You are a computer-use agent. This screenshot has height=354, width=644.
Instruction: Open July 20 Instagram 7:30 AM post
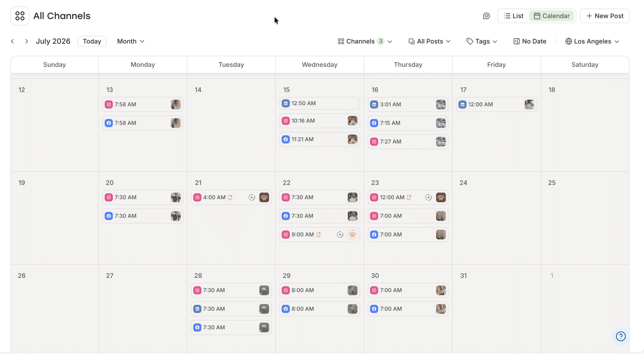point(143,198)
